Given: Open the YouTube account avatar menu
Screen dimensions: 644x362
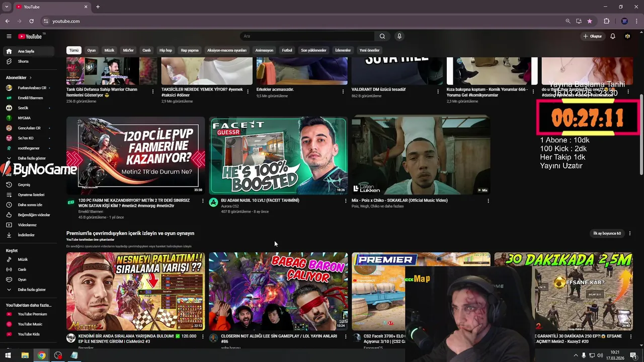Looking at the screenshot, I should point(627,36).
